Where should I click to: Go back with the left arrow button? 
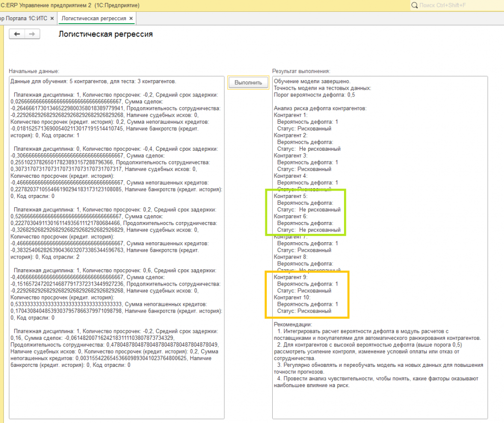click(17, 34)
